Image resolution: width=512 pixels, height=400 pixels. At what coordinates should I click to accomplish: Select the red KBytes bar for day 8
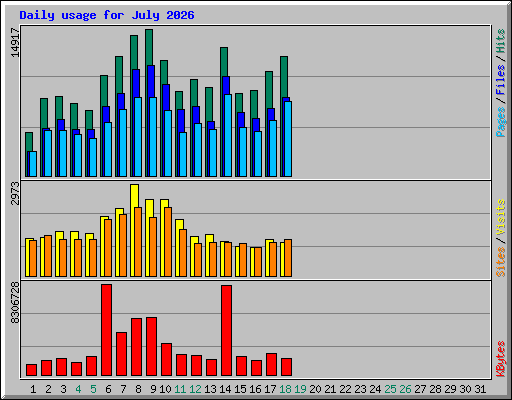137,347
